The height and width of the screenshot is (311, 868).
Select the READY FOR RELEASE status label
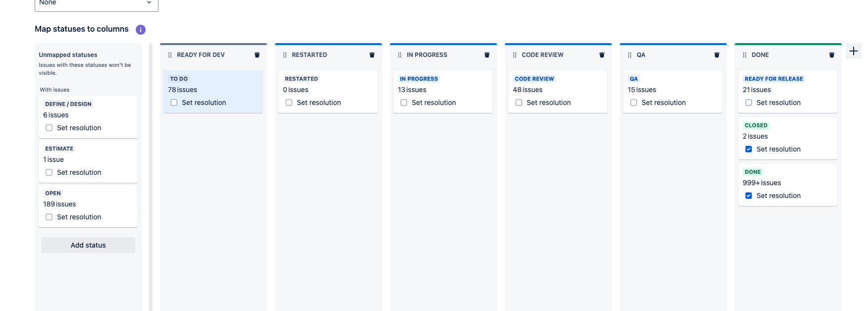tap(774, 79)
